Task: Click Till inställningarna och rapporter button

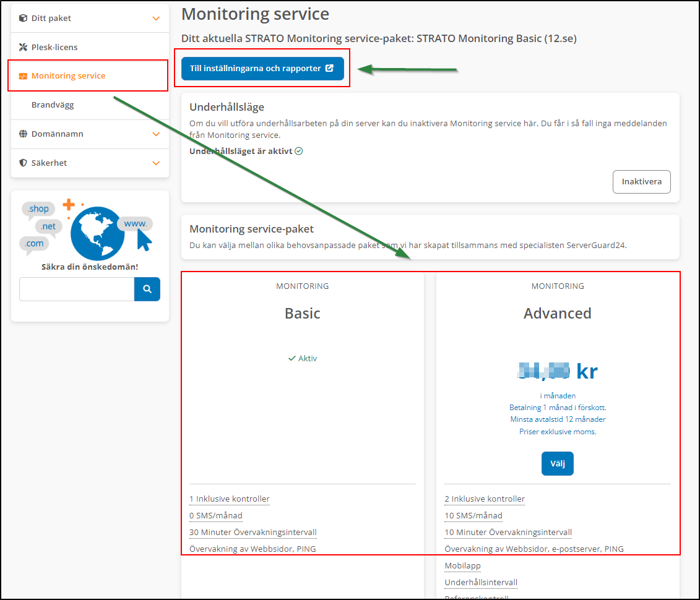Action: point(262,68)
